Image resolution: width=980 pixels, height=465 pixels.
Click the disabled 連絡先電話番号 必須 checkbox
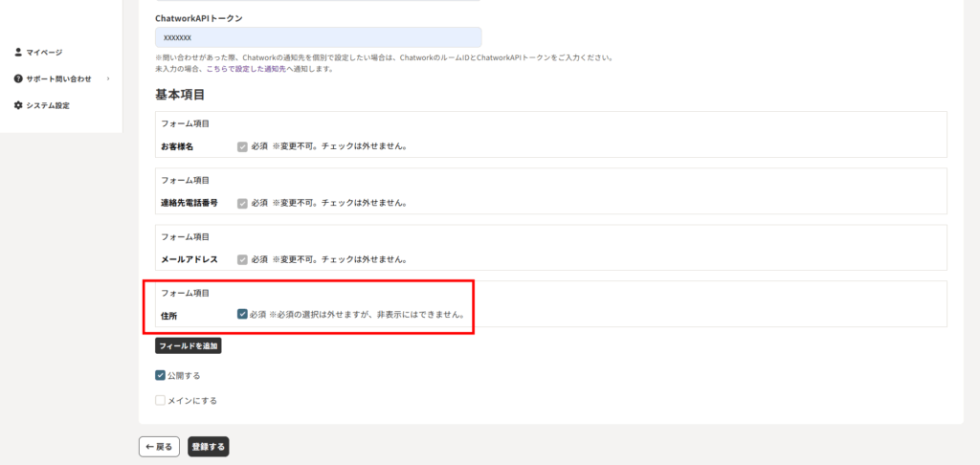[242, 203]
